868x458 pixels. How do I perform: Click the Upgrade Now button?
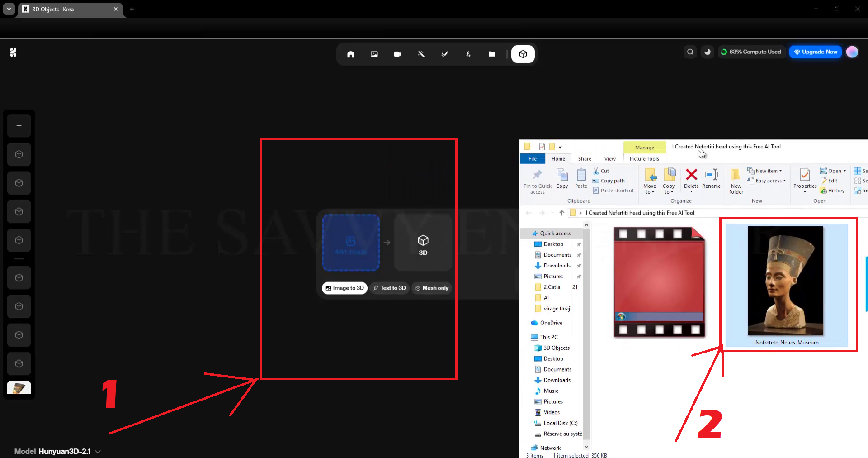click(x=816, y=52)
